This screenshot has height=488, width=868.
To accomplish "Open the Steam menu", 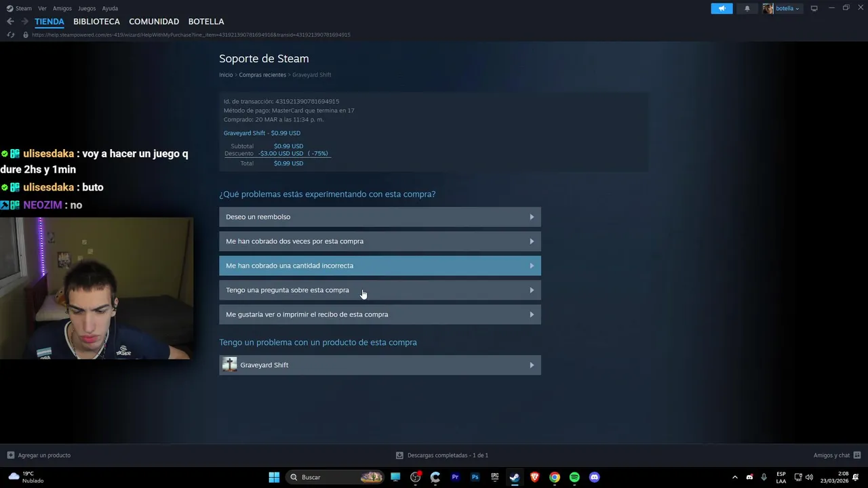I will 19,8.
